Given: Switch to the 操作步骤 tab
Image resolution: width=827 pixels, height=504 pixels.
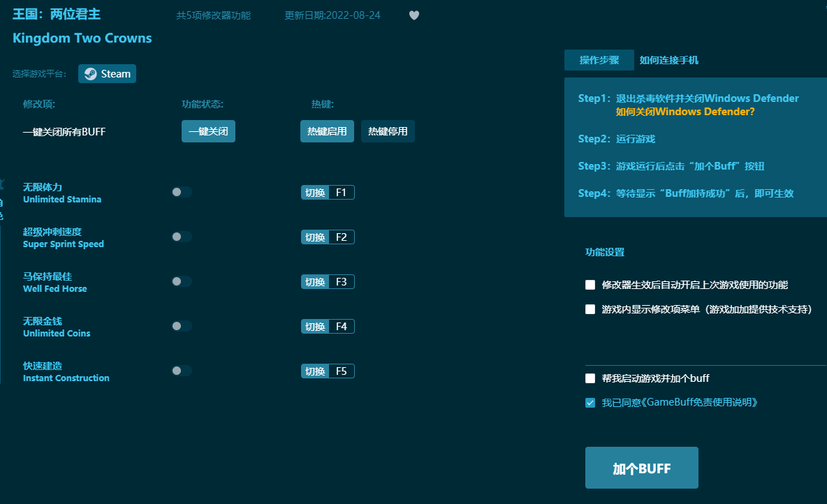Looking at the screenshot, I should point(599,60).
